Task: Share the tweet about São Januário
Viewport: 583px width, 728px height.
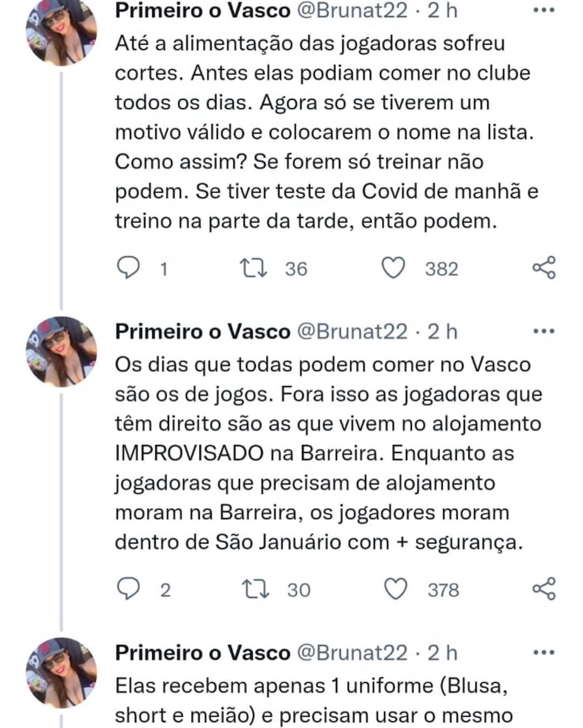Action: tap(544, 588)
